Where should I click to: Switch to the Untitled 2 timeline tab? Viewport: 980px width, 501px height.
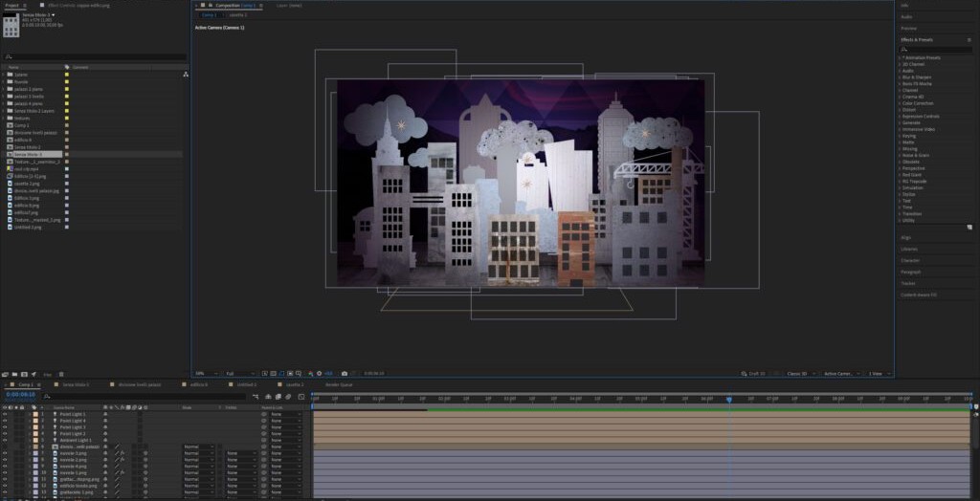[246, 384]
